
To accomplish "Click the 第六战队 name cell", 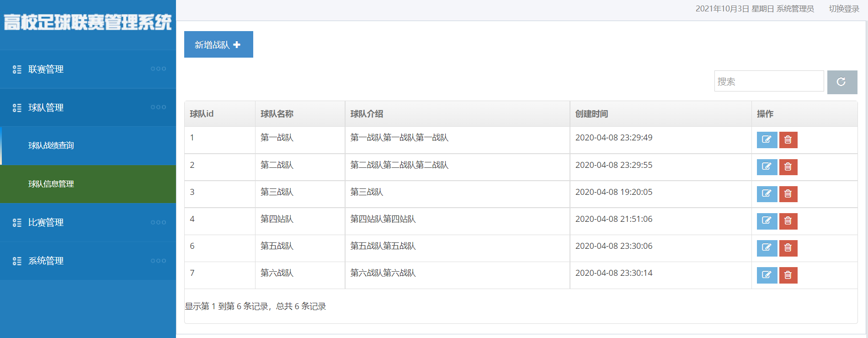I will [x=300, y=275].
